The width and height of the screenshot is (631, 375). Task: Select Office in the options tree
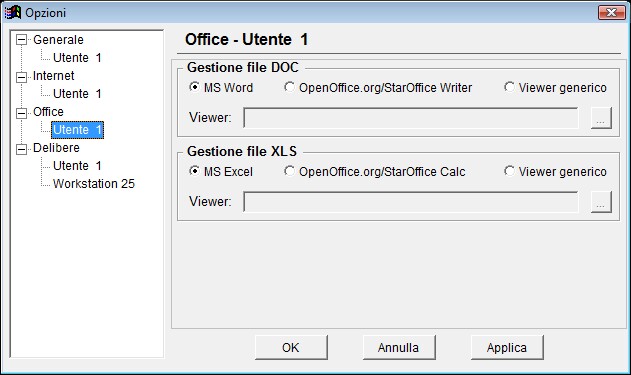tap(48, 112)
